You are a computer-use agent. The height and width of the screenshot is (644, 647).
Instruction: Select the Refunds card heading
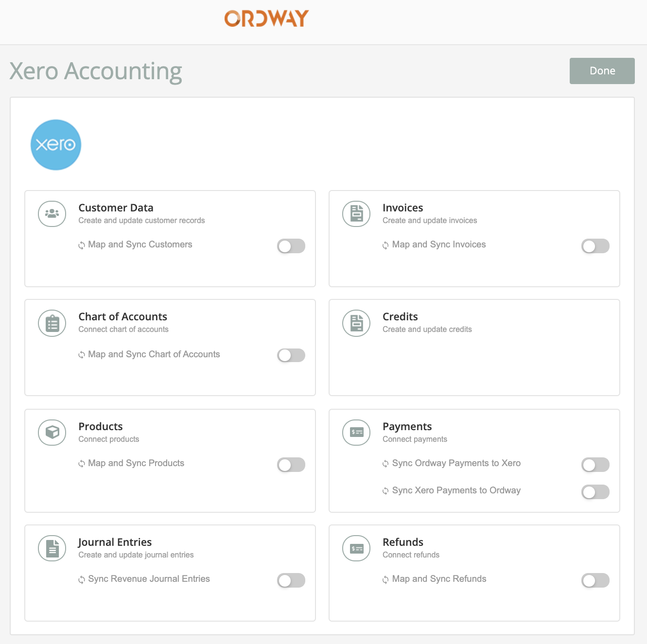coord(403,542)
